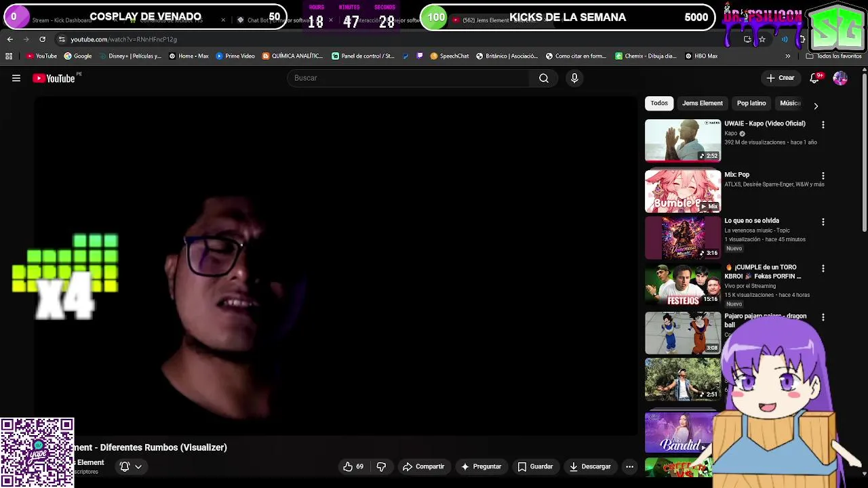Image resolution: width=868 pixels, height=488 pixels.
Task: Select the Todos filter chip
Action: [x=659, y=103]
